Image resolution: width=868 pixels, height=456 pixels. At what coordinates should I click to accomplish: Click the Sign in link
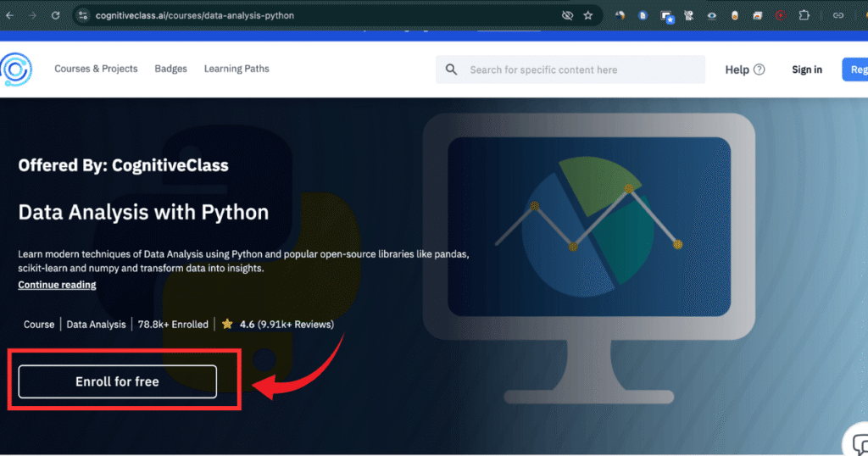[x=807, y=70]
